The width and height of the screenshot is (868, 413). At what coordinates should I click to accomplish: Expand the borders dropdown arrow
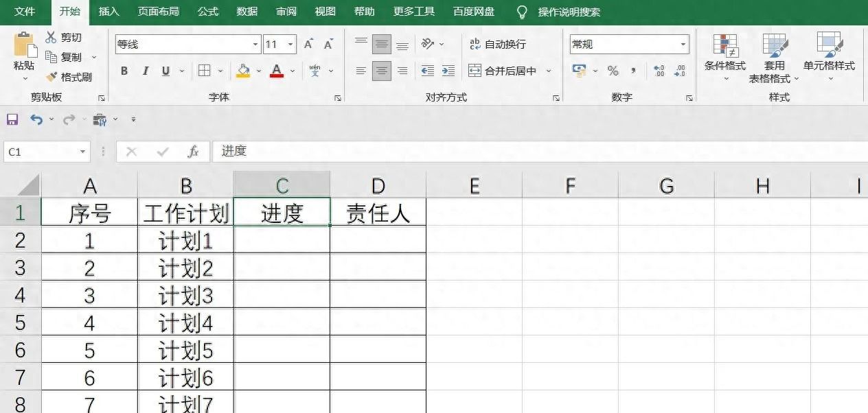220,71
